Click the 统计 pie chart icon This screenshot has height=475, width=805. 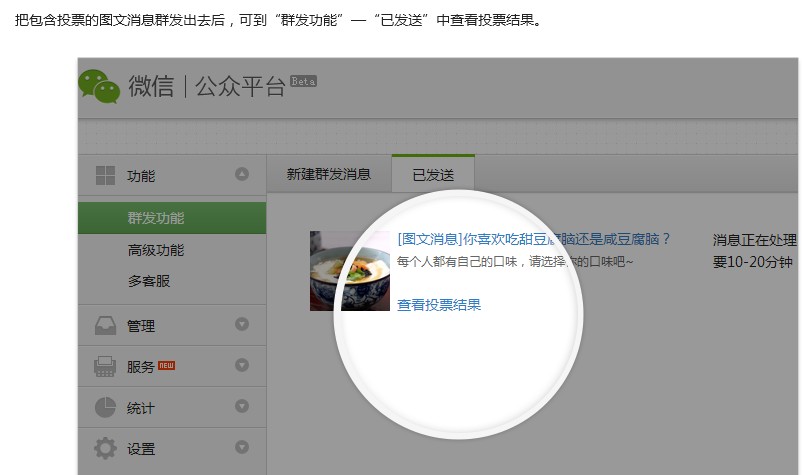click(105, 408)
